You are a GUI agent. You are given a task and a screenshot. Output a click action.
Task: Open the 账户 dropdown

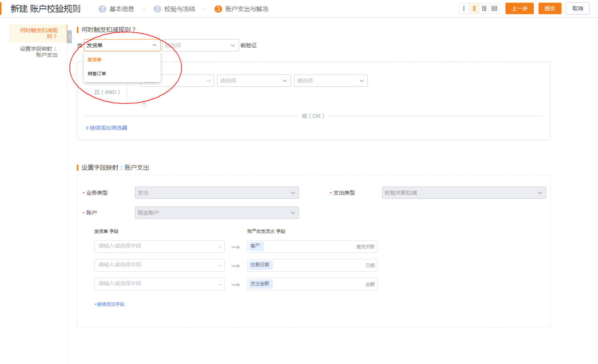[x=217, y=212]
